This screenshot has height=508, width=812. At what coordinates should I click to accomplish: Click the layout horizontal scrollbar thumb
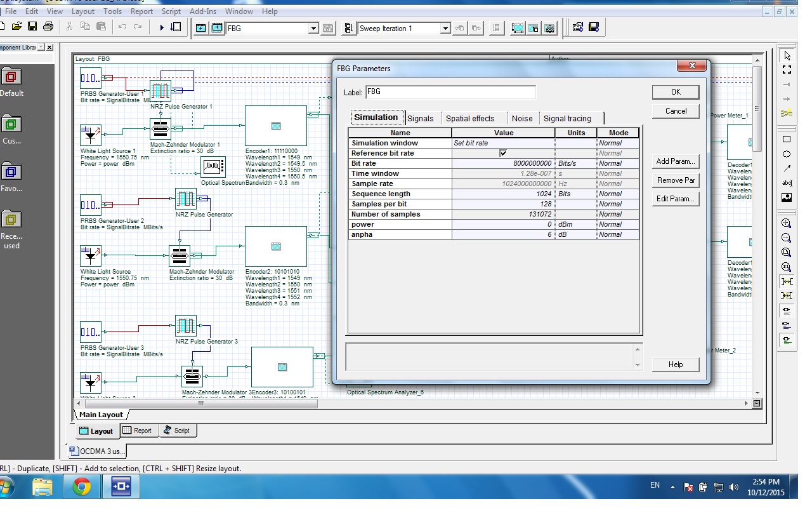tap(201, 403)
